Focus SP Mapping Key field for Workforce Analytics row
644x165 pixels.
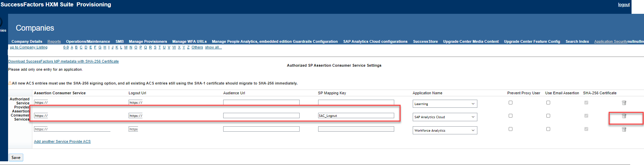coord(356,129)
